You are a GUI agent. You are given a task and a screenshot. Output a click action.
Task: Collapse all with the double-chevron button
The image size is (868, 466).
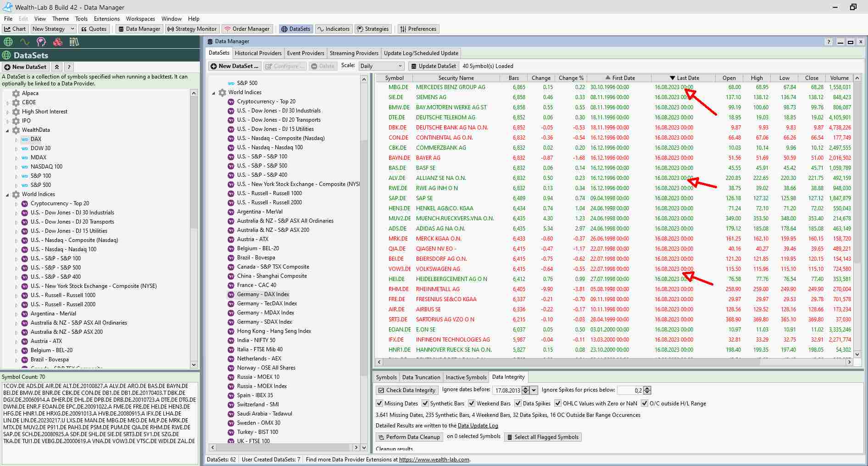[x=56, y=67]
